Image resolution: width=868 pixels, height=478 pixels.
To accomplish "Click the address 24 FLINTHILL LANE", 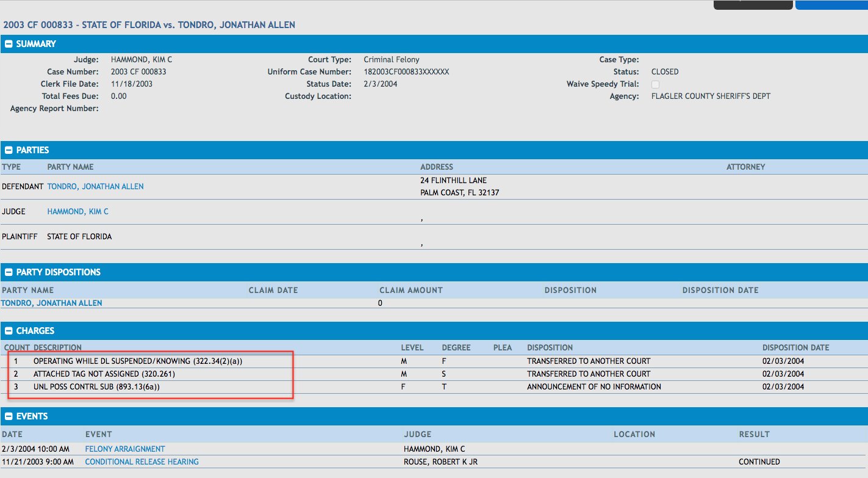I will (453, 180).
